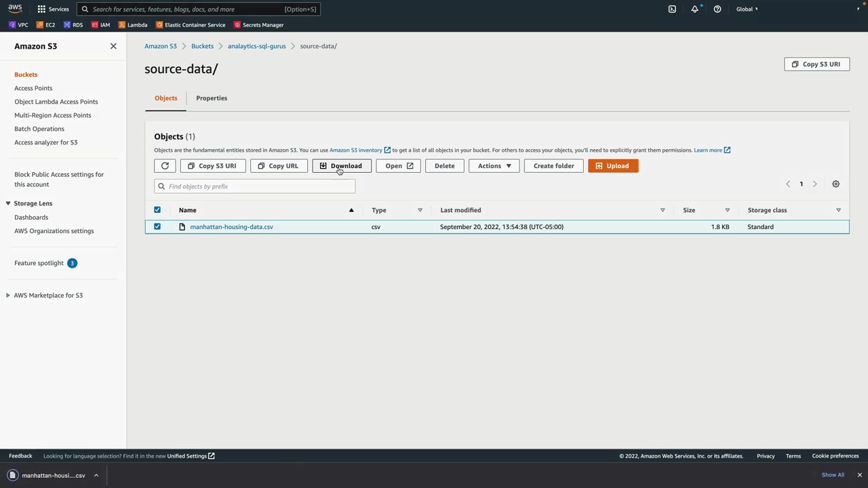Open Secrets Manager shortcut

tap(258, 25)
